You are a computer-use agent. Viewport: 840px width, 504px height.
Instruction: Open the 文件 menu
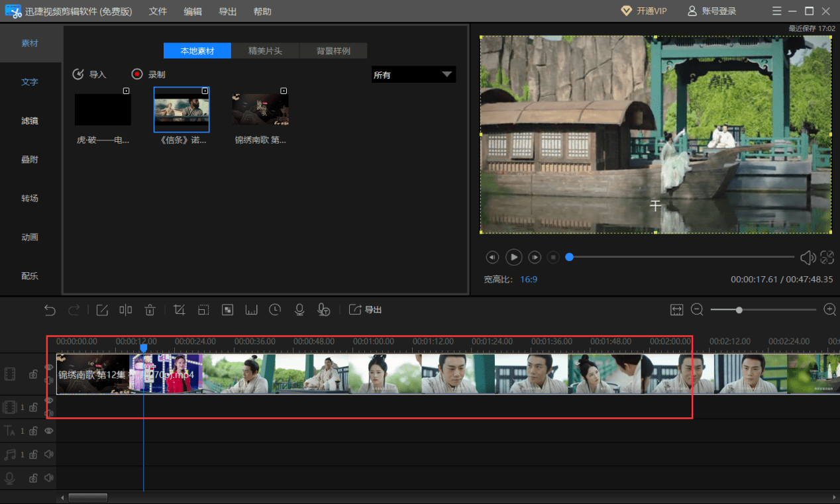coord(158,12)
